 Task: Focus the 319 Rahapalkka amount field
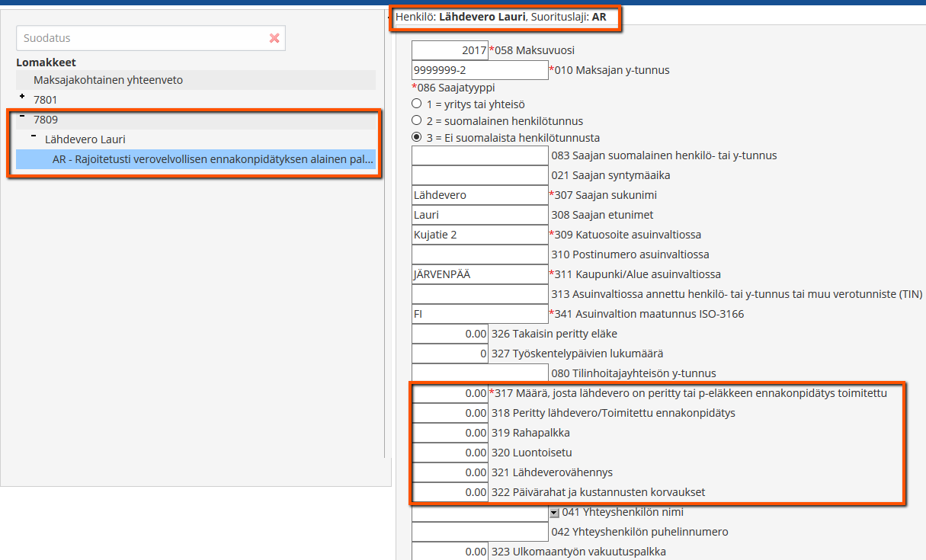pos(450,433)
